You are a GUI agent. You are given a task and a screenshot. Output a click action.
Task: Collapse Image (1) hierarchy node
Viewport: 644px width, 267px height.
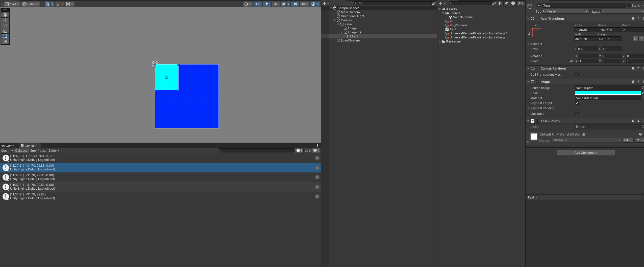(342, 32)
